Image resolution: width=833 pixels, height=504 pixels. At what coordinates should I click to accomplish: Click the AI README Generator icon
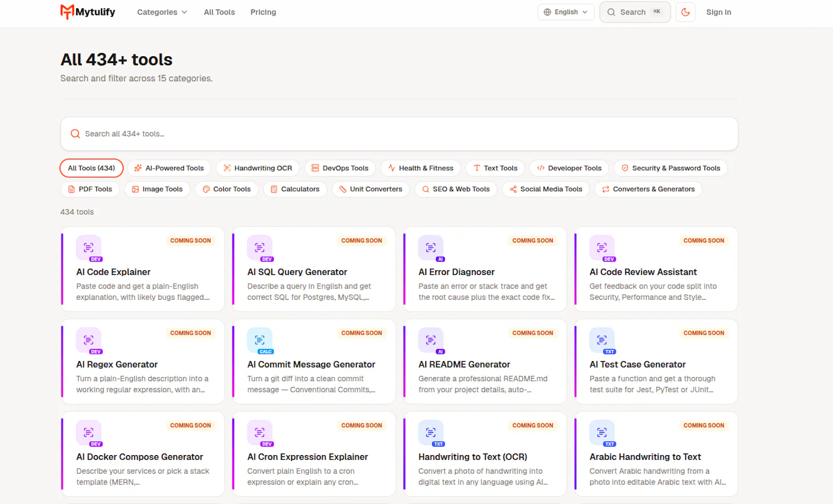point(431,340)
